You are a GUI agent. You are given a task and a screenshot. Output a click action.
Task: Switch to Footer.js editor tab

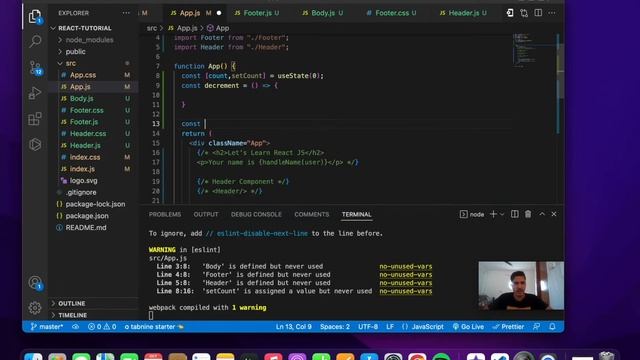pyautogui.click(x=257, y=13)
